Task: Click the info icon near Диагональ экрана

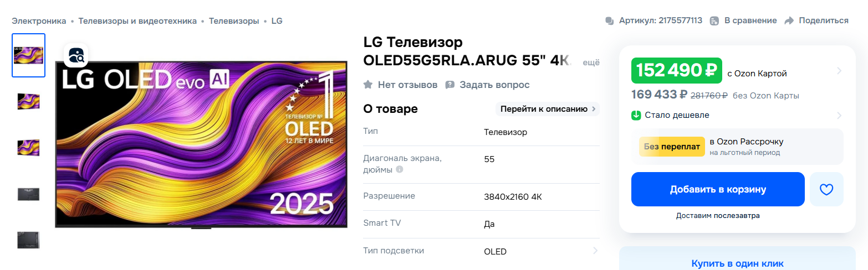Action: coord(400,170)
